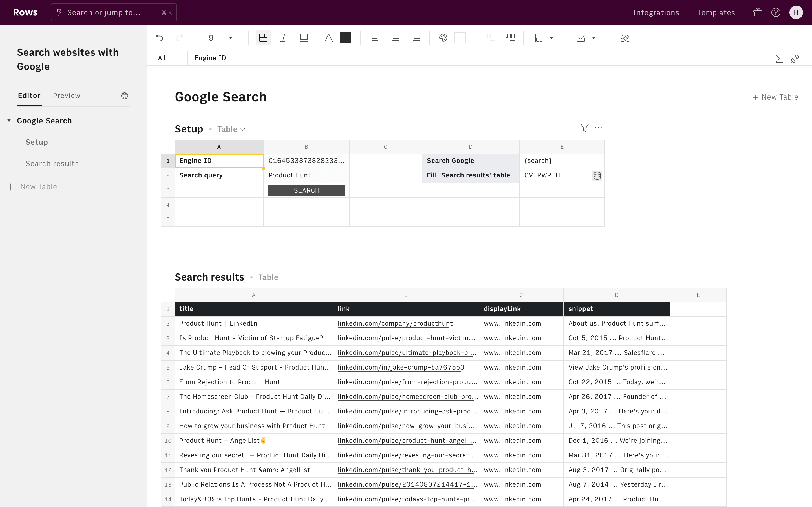Switch to the Preview tab

[67, 95]
